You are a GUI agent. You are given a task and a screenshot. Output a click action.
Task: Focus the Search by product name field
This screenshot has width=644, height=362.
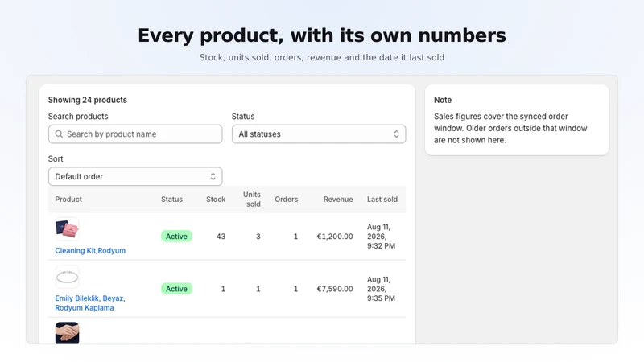pos(135,134)
